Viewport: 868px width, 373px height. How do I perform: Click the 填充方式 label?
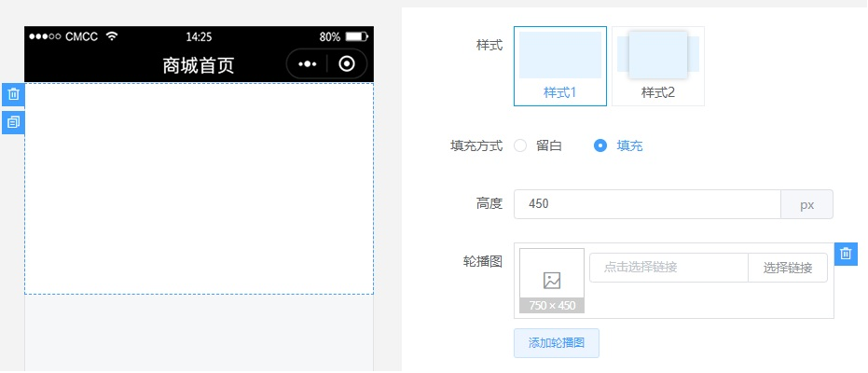(x=476, y=146)
